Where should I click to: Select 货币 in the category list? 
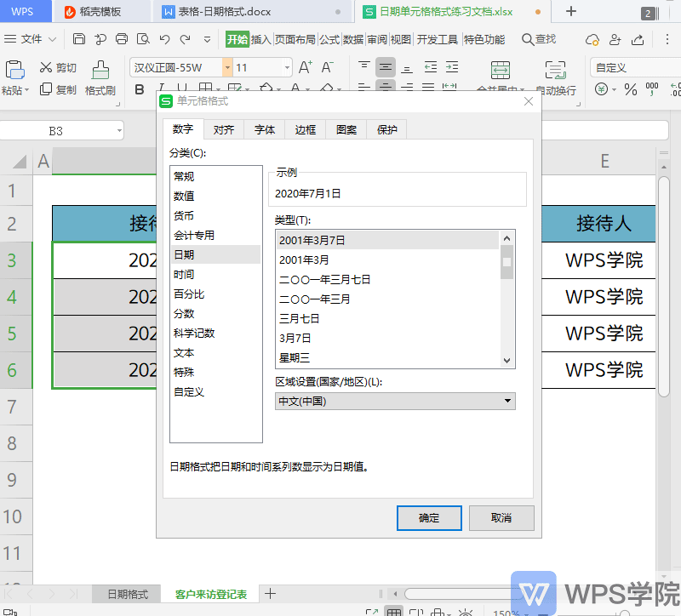tap(184, 216)
